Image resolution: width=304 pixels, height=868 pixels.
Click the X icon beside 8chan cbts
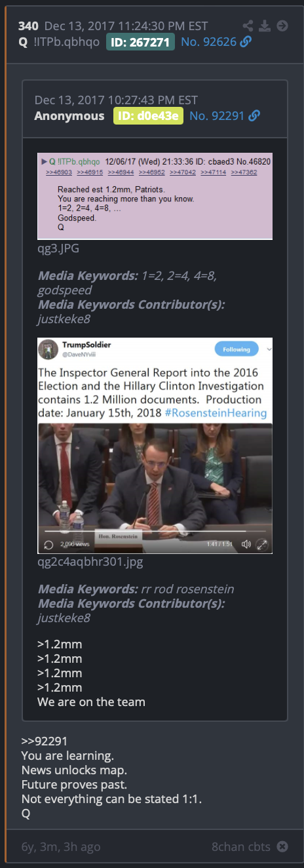tap(282, 846)
